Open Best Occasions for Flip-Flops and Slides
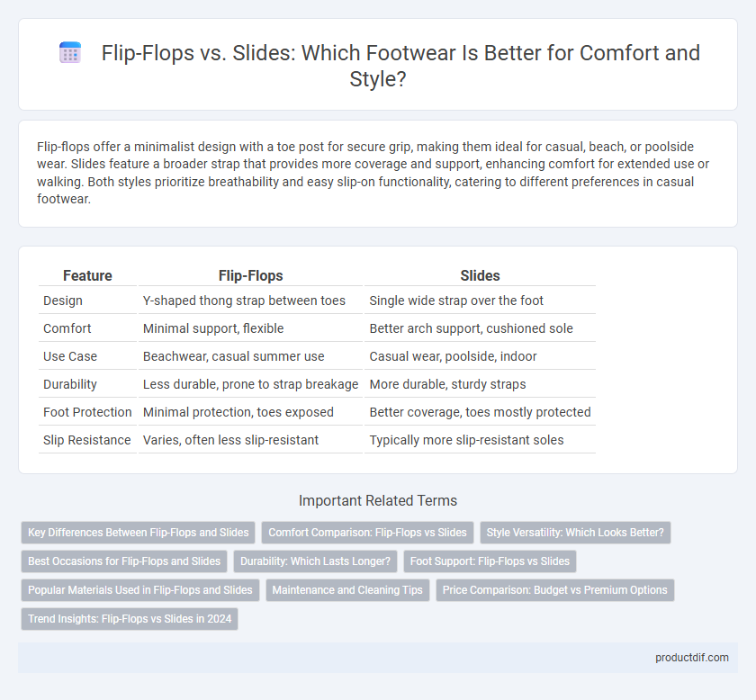The height and width of the screenshot is (700, 756). point(124,561)
